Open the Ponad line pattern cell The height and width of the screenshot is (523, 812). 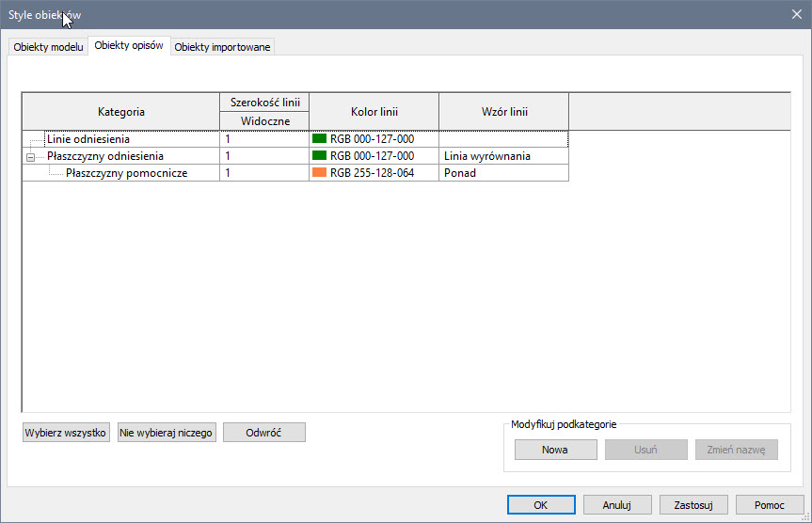(502, 173)
